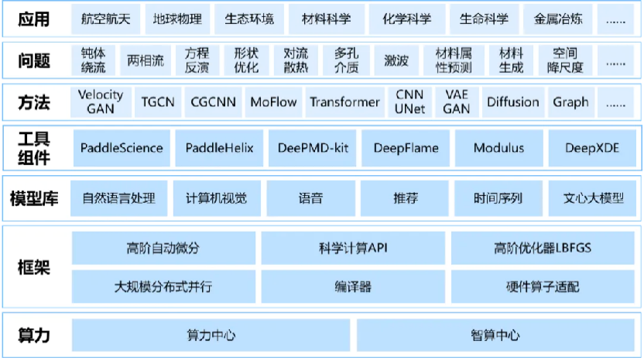The height and width of the screenshot is (361, 644).
Task: Click the ellipsis box in the 问题 row
Action: click(x=616, y=60)
